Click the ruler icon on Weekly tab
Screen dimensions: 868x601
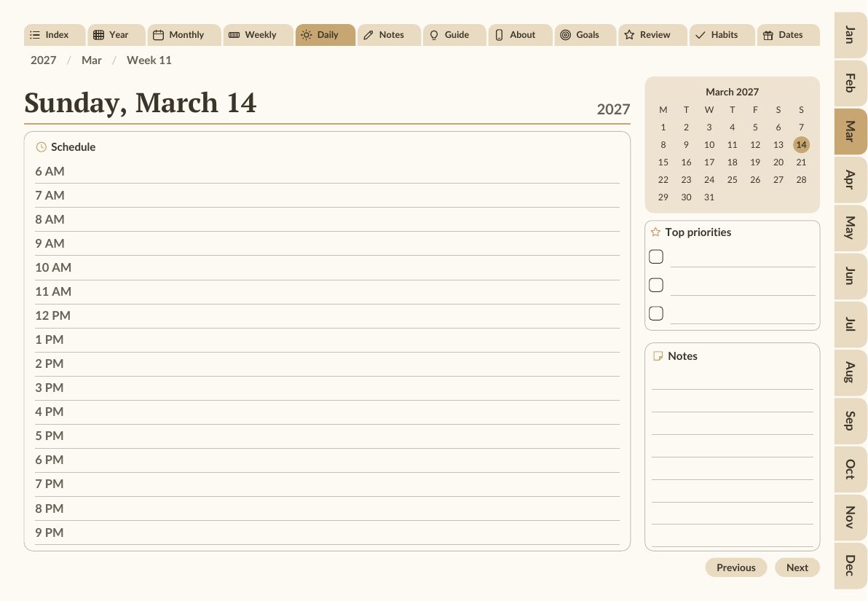tap(234, 35)
